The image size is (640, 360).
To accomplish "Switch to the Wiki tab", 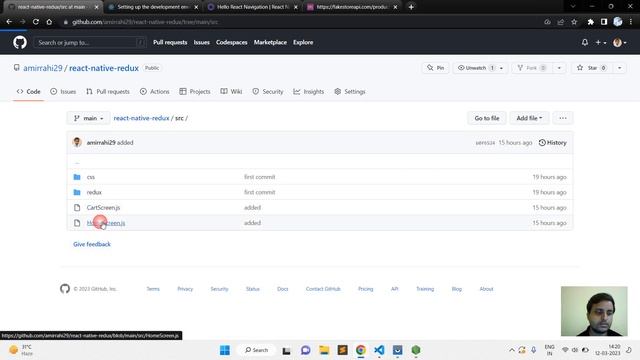I will (x=231, y=91).
